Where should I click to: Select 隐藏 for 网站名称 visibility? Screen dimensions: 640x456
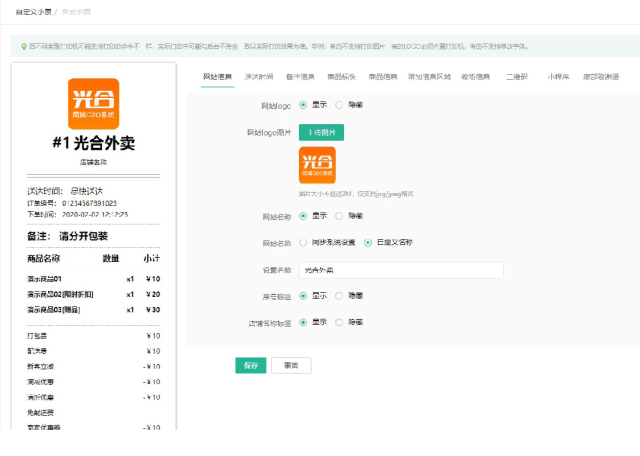click(339, 216)
